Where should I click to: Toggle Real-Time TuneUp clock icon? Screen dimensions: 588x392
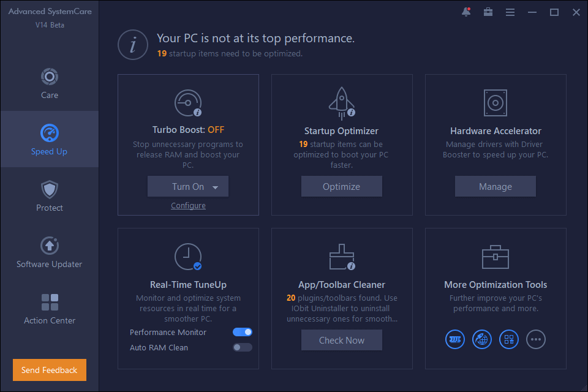click(188, 257)
